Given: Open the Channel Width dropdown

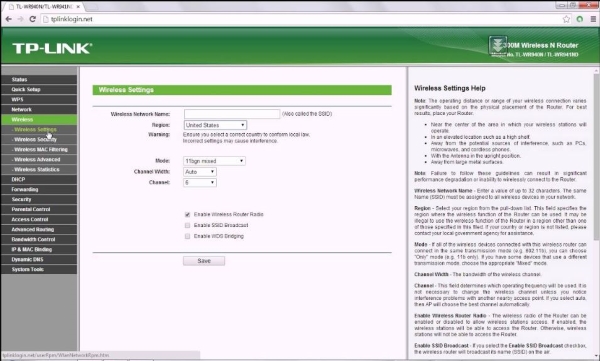Looking at the screenshot, I should 200,172.
